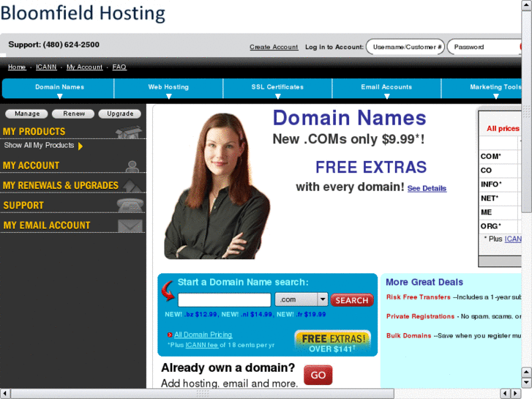532x399 pixels.
Task: Click the My Account person icon
Action: point(132,166)
